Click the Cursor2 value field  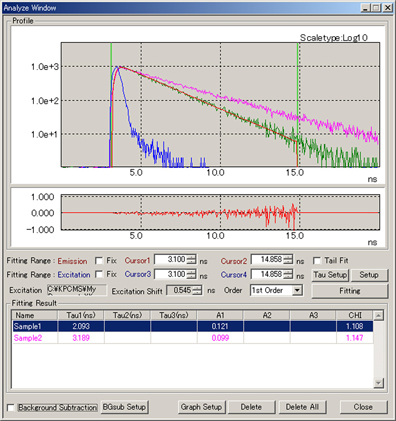pos(267,259)
